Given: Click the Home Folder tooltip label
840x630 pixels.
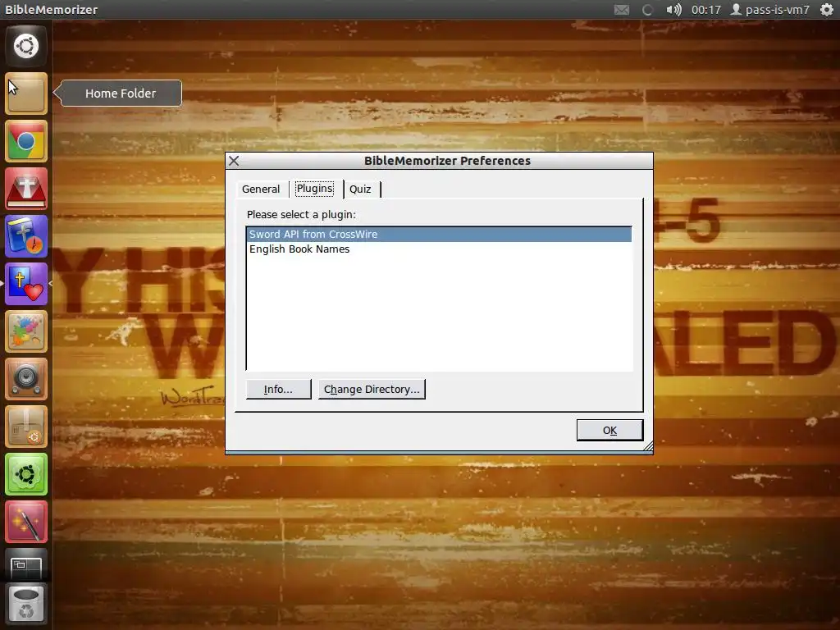Looking at the screenshot, I should [121, 94].
